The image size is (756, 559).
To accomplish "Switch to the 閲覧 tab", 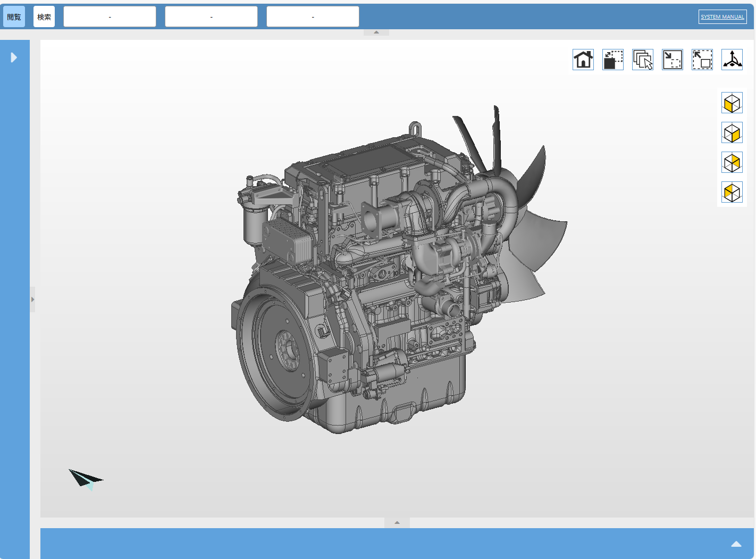I will point(14,16).
